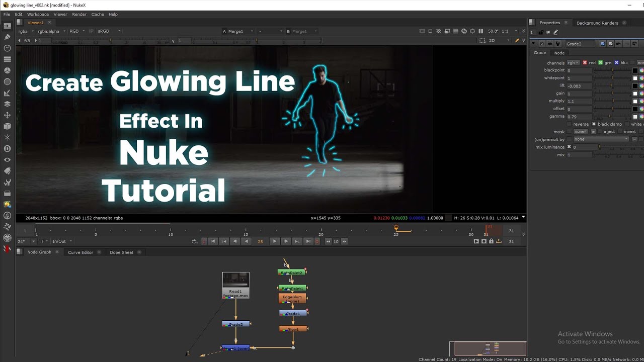The image size is (644, 362).
Task: Open the 2D view mode dropdown
Action: click(x=500, y=41)
